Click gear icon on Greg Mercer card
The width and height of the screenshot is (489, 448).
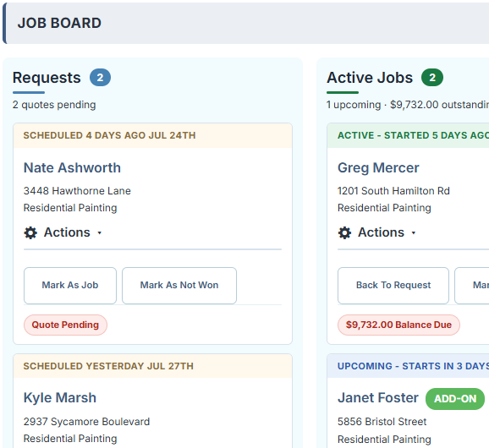[344, 232]
